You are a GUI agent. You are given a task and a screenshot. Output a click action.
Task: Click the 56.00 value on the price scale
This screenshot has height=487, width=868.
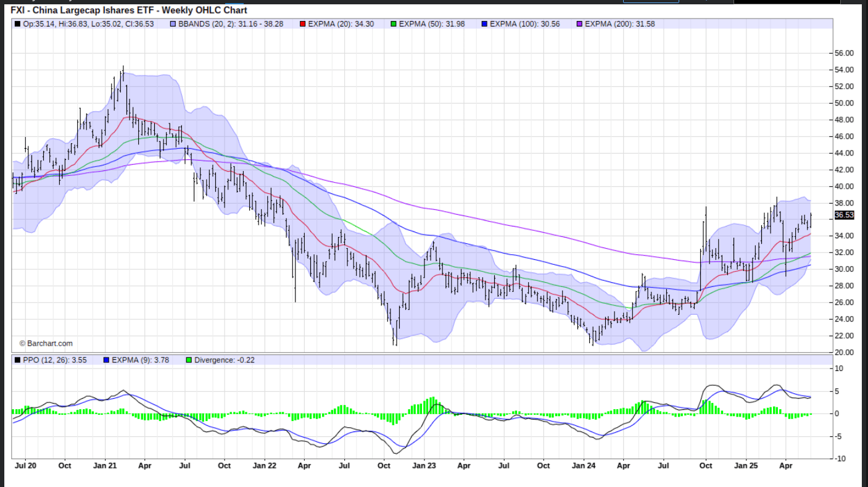(x=844, y=54)
